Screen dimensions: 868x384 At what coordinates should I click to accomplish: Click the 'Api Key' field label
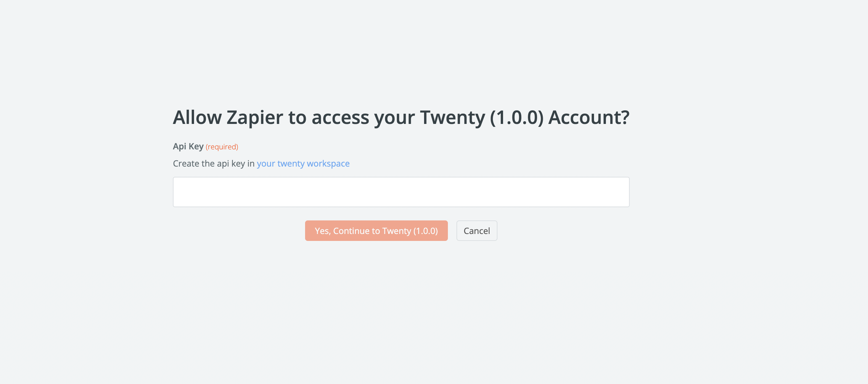188,146
